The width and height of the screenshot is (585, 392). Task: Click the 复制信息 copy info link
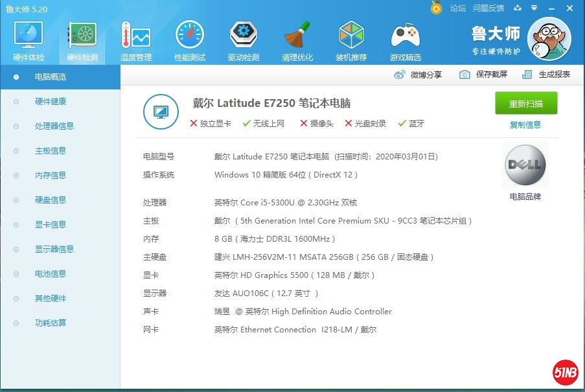tap(525, 125)
